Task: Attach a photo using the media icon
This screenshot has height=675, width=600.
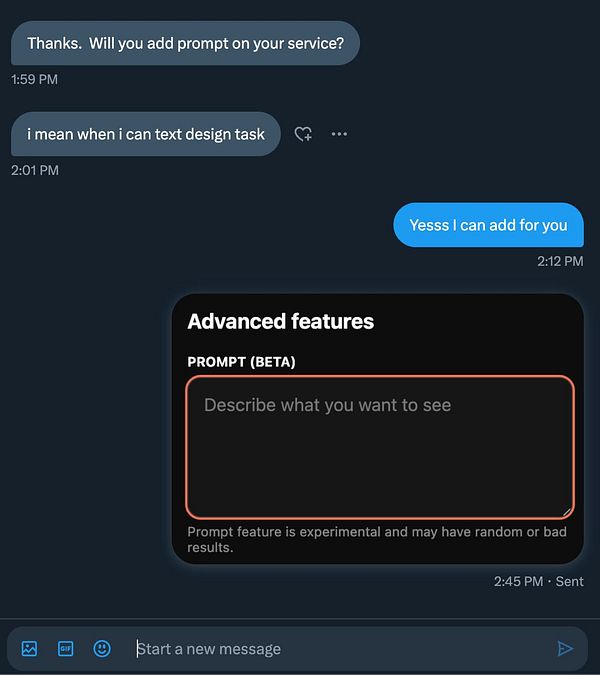Action: coord(29,648)
